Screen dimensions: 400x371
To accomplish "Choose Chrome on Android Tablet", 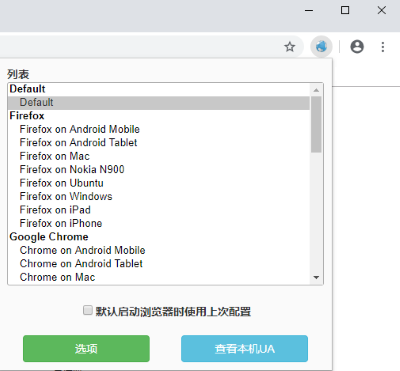I will [x=159, y=264].
